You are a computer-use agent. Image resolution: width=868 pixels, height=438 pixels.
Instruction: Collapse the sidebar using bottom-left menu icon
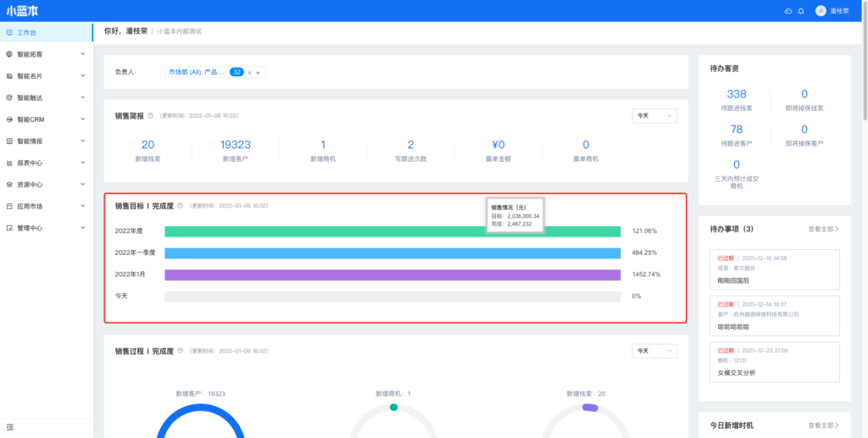[x=9, y=428]
